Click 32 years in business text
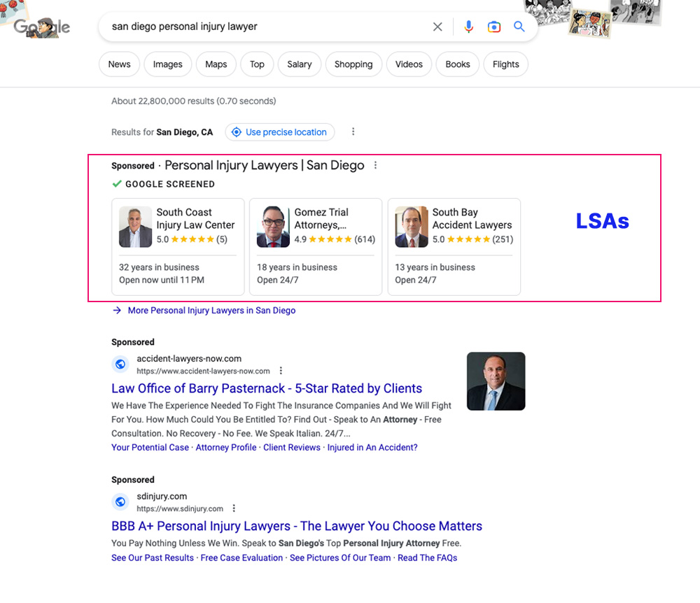 coord(159,267)
